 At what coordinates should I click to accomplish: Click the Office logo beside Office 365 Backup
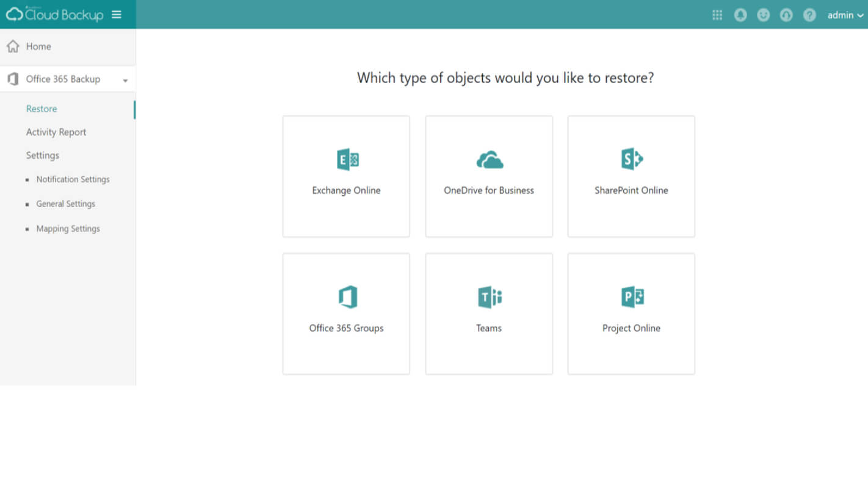[13, 79]
